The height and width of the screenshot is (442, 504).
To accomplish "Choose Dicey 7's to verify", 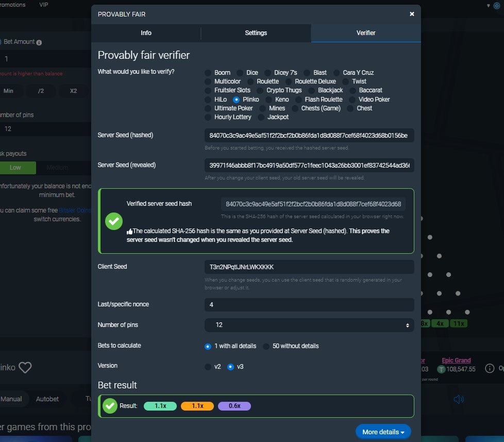I will 267,73.
